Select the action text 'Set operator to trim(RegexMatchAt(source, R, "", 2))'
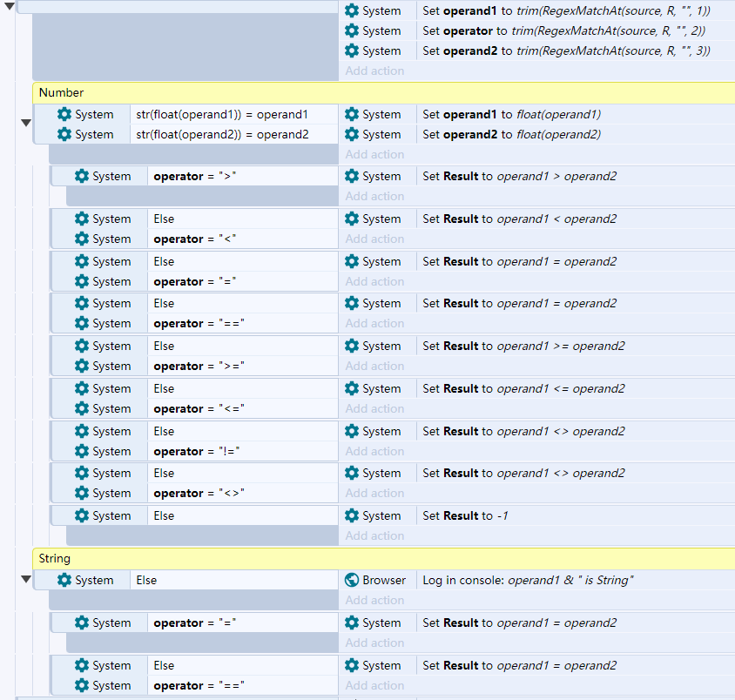Viewport: 735px width, 700px height. [x=564, y=31]
